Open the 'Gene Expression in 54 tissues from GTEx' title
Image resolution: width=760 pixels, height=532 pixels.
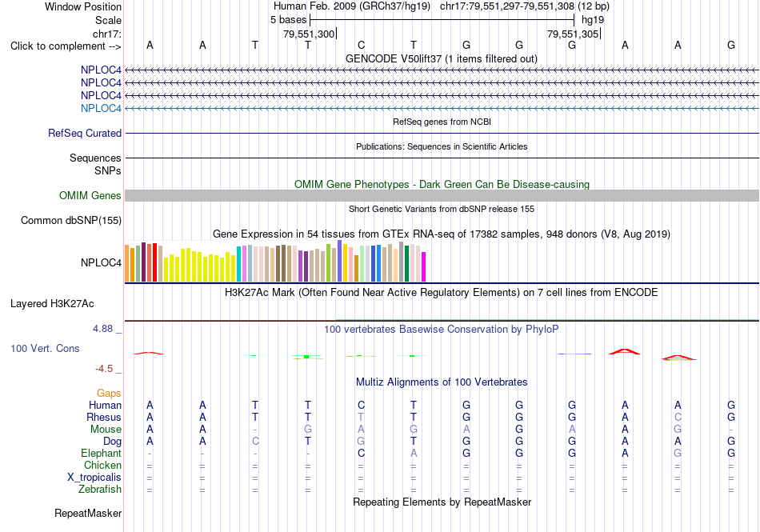tap(442, 234)
